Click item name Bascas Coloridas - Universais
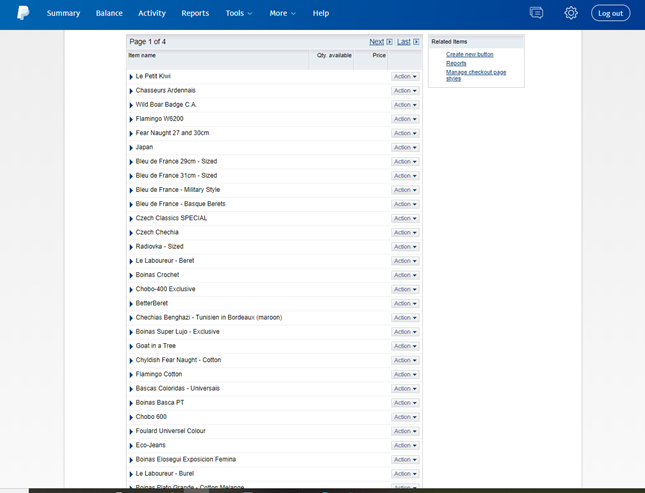The height and width of the screenshot is (493, 645). [178, 388]
